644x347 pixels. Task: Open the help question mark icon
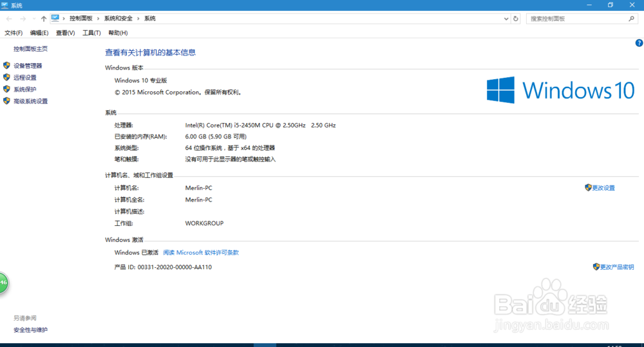coord(639,42)
